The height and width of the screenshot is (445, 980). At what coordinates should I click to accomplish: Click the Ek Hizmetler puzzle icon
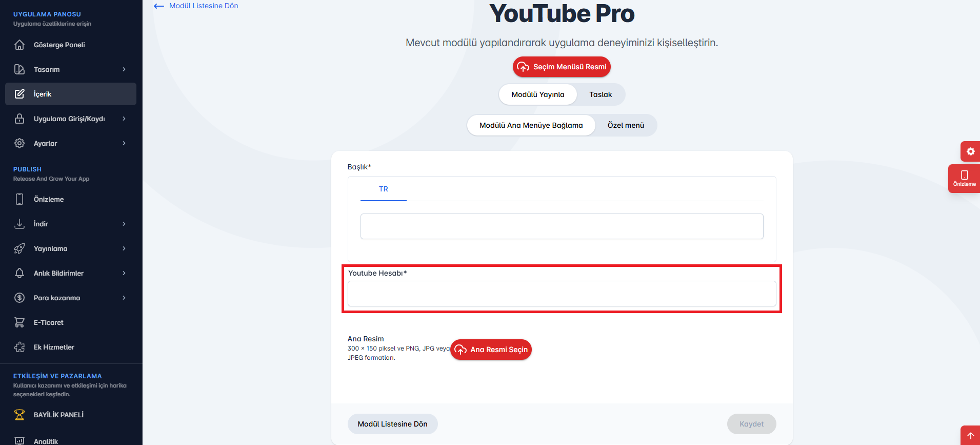tap(19, 347)
